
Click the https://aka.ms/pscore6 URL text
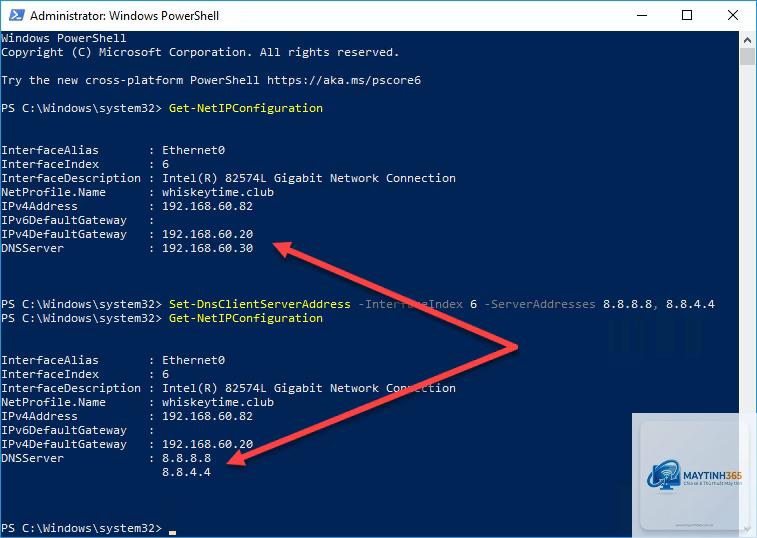coord(344,80)
